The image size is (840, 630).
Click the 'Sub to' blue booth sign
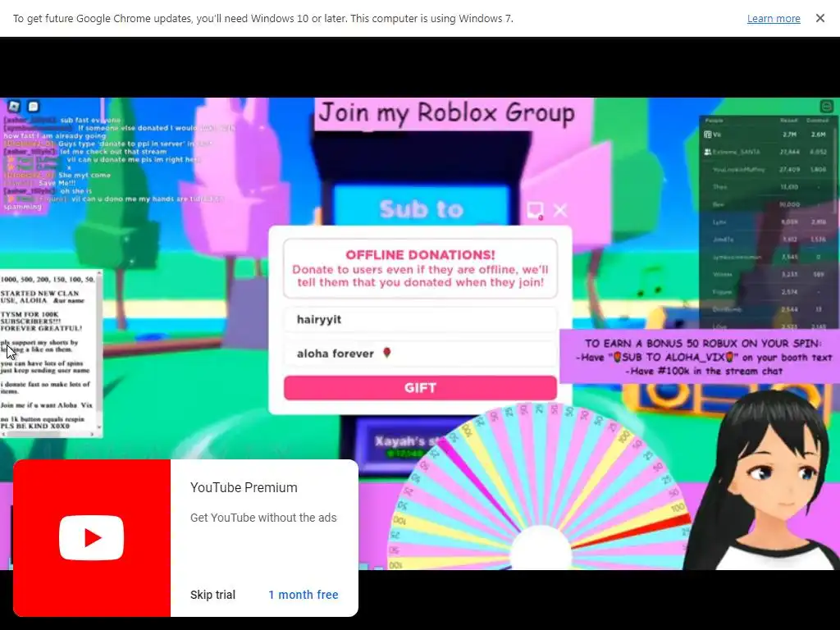point(421,208)
